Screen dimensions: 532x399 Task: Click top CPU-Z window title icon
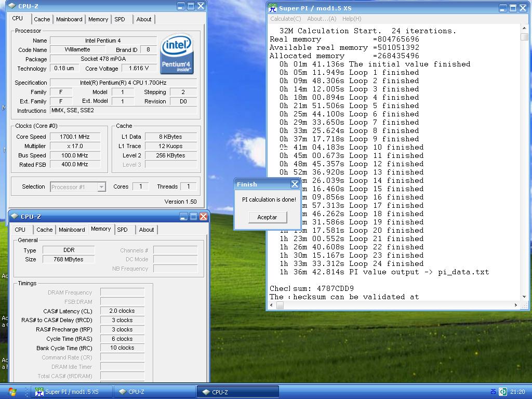point(12,6)
